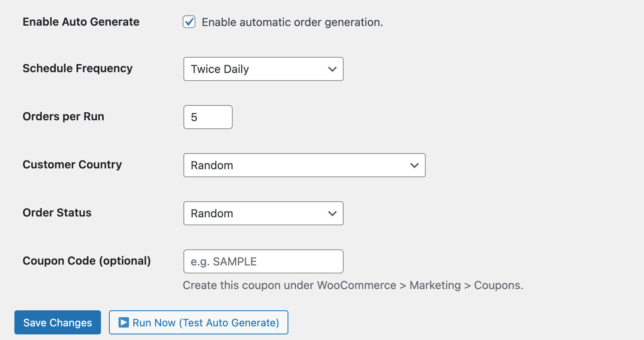Click the 'Order Status' label
644x340 pixels.
click(57, 213)
